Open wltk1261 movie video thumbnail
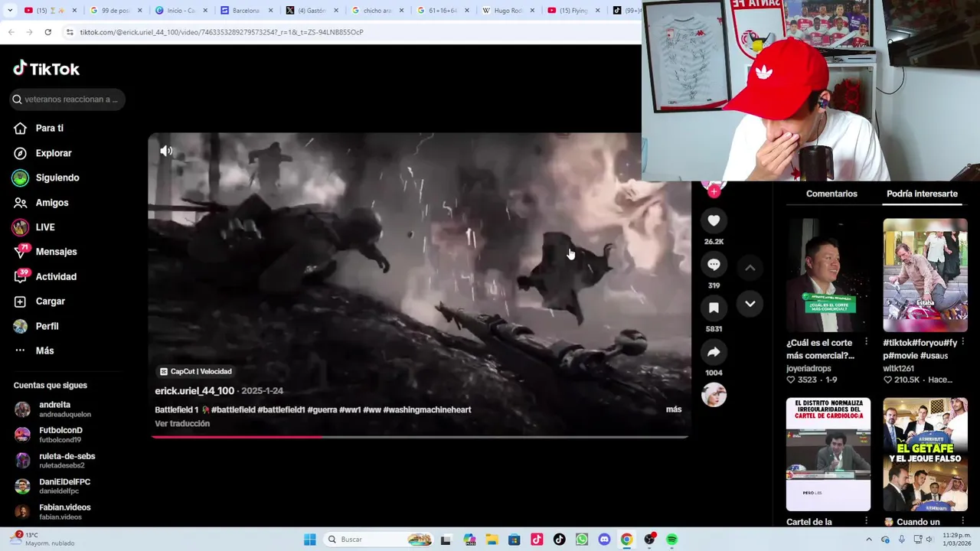Viewport: 980px width, 551px height. click(925, 275)
